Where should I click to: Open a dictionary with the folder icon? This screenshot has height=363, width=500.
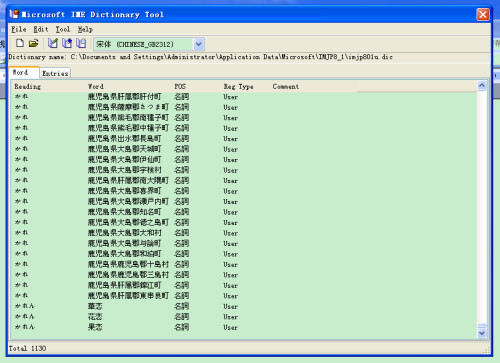pyautogui.click(x=33, y=43)
